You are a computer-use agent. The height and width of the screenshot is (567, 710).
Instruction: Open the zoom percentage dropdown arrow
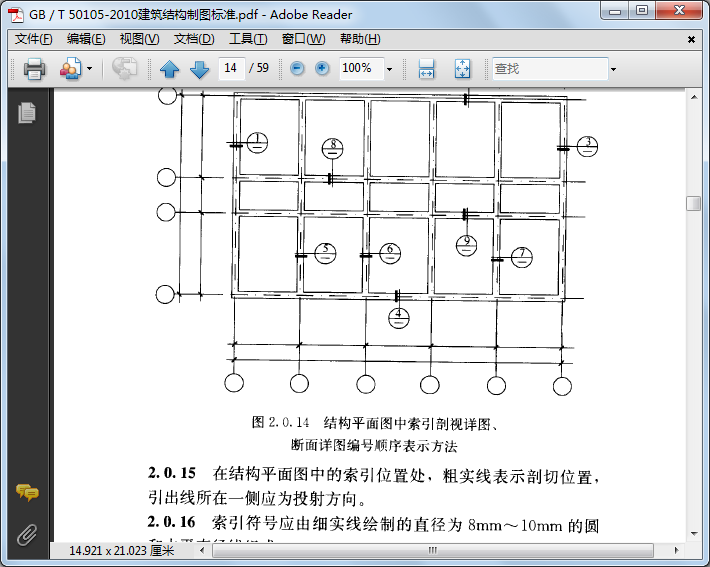pos(389,69)
